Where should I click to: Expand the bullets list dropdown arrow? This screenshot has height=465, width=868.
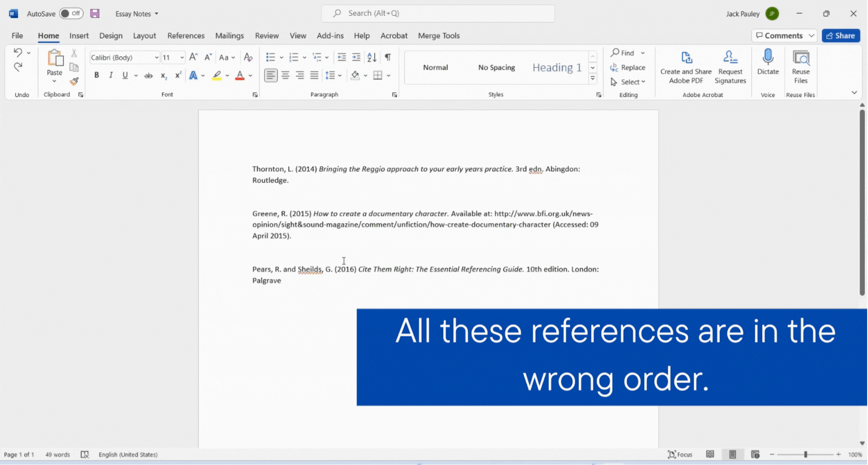(281, 57)
